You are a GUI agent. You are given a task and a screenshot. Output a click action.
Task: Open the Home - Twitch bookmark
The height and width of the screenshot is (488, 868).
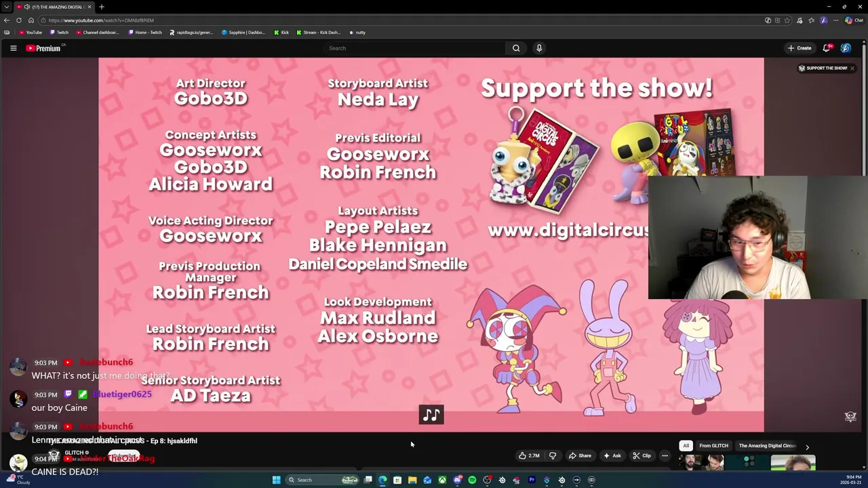click(x=145, y=32)
